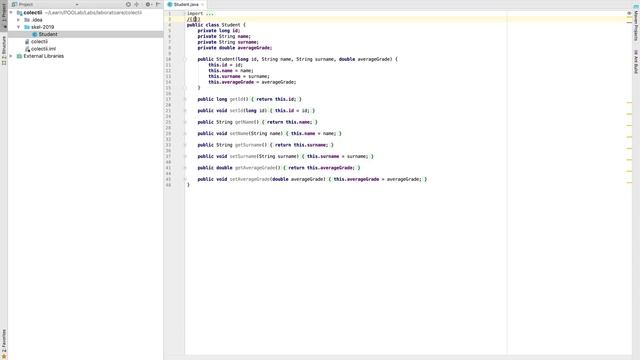The image size is (640, 360).
Task: Click the External Libraries icon
Action: 19,56
